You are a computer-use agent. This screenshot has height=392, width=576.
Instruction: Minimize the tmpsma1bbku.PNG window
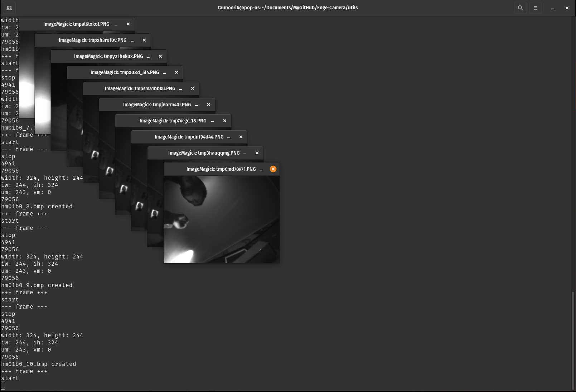[x=180, y=89]
